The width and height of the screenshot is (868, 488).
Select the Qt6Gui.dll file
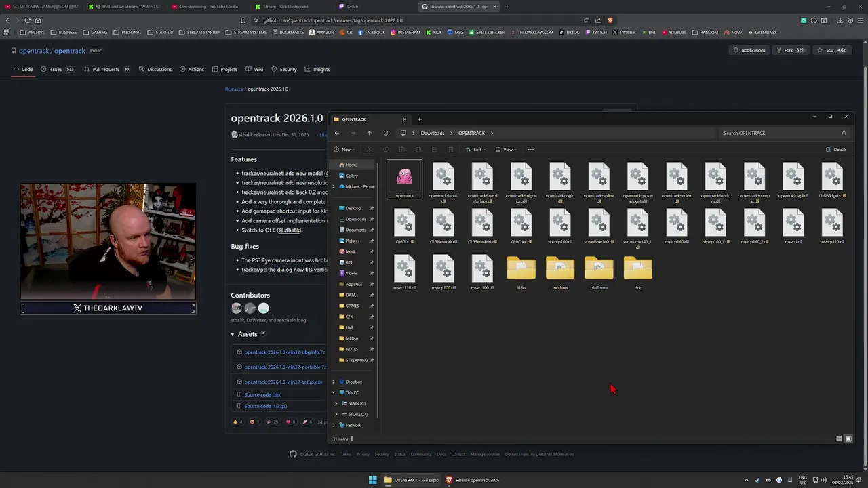[x=405, y=226]
